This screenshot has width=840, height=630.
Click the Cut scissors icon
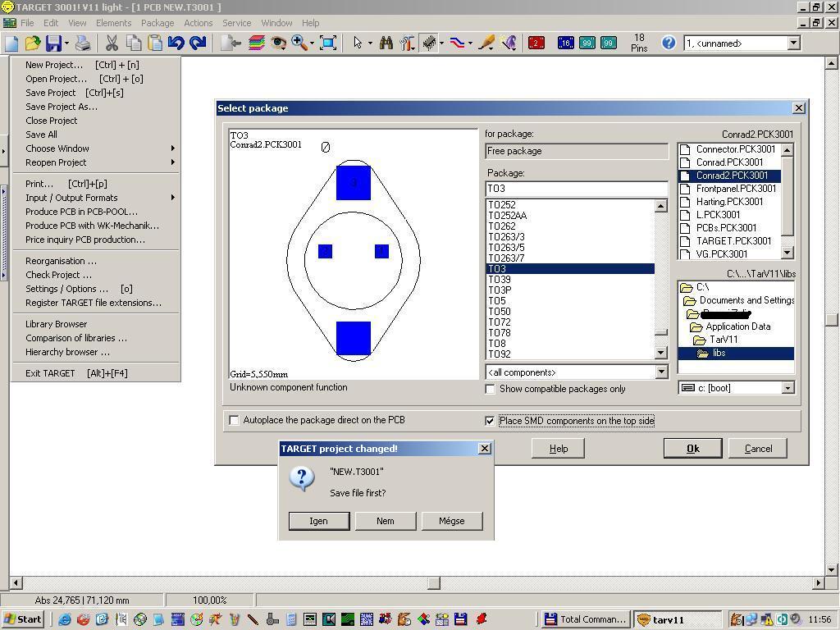point(112,43)
